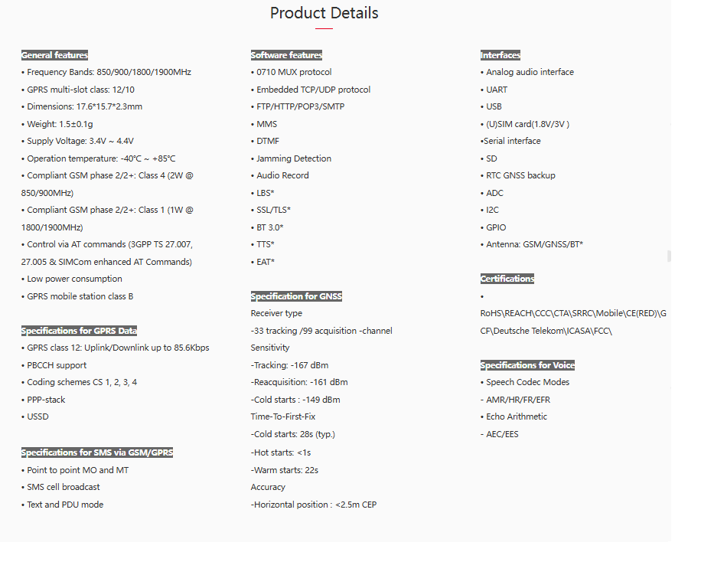Click Specifications for SMS via GSM/GPRS header
This screenshot has width=701, height=588.
pyautogui.click(x=97, y=452)
